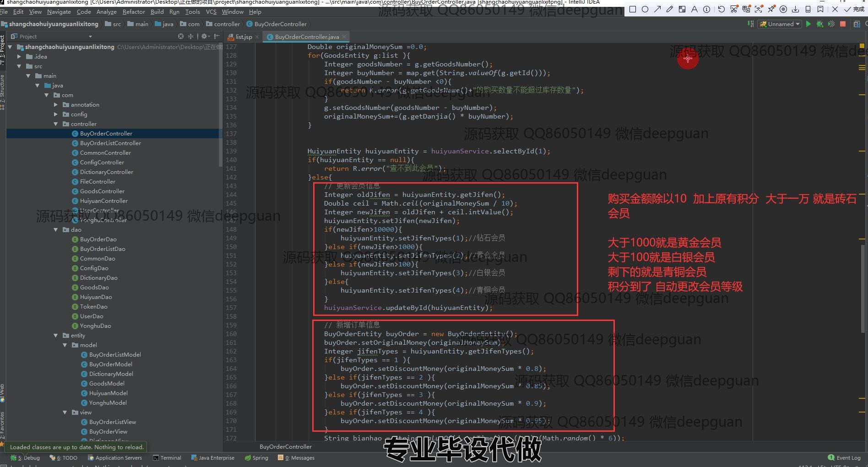Screen dimensions: 868x467
Task: Click locate-current-file icon in Project panel
Action: [x=181, y=37]
